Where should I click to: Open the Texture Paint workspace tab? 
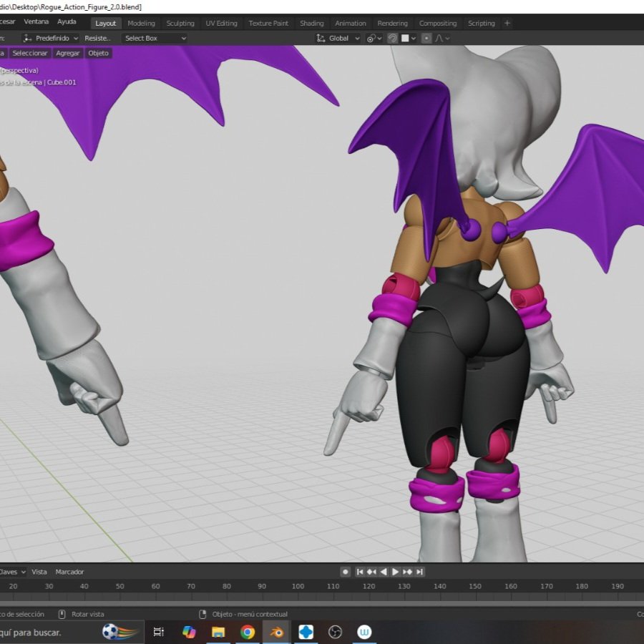tap(268, 24)
